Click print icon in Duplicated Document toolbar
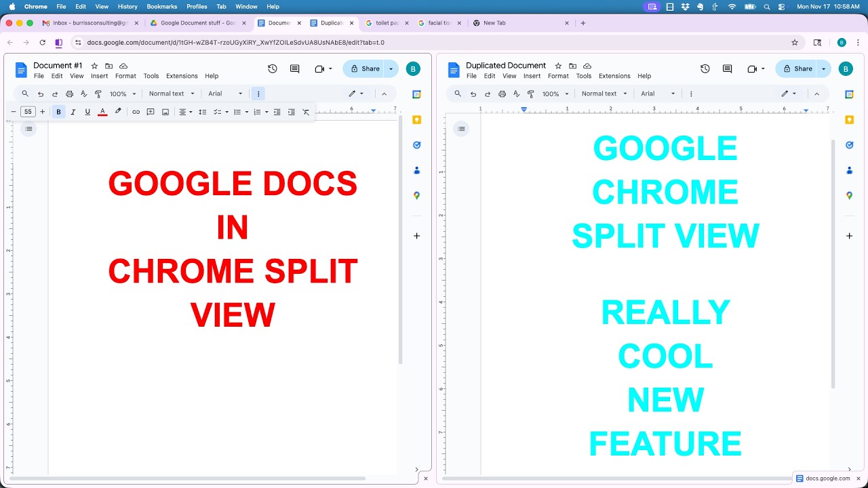This screenshot has width=868, height=488. (x=502, y=94)
